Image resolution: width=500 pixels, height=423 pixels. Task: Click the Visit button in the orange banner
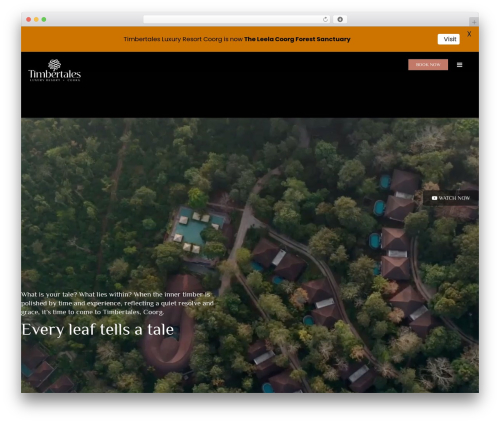click(x=448, y=39)
